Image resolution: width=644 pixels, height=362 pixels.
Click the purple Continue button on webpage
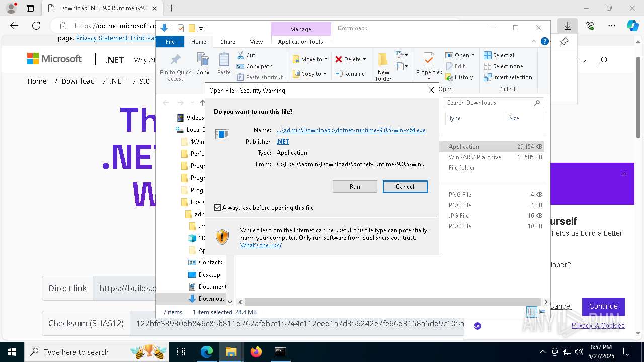pyautogui.click(x=603, y=306)
